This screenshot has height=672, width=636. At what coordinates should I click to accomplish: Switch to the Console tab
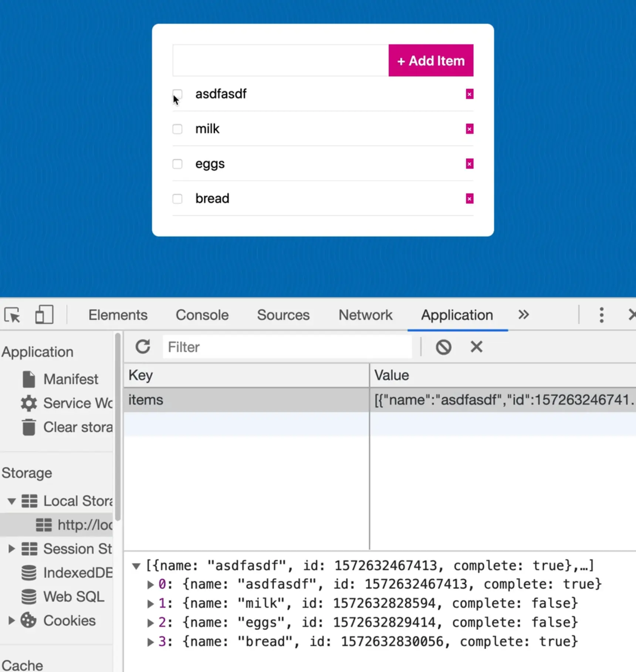[202, 315]
